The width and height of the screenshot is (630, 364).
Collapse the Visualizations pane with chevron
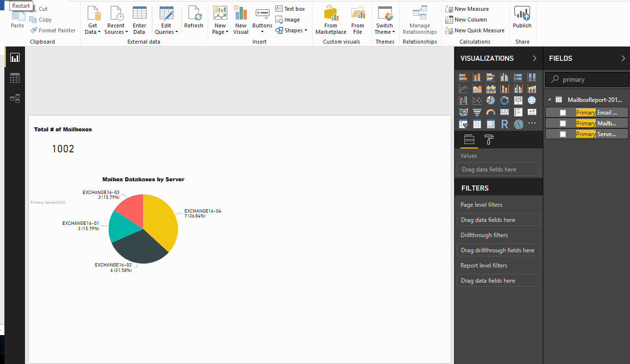tap(534, 58)
